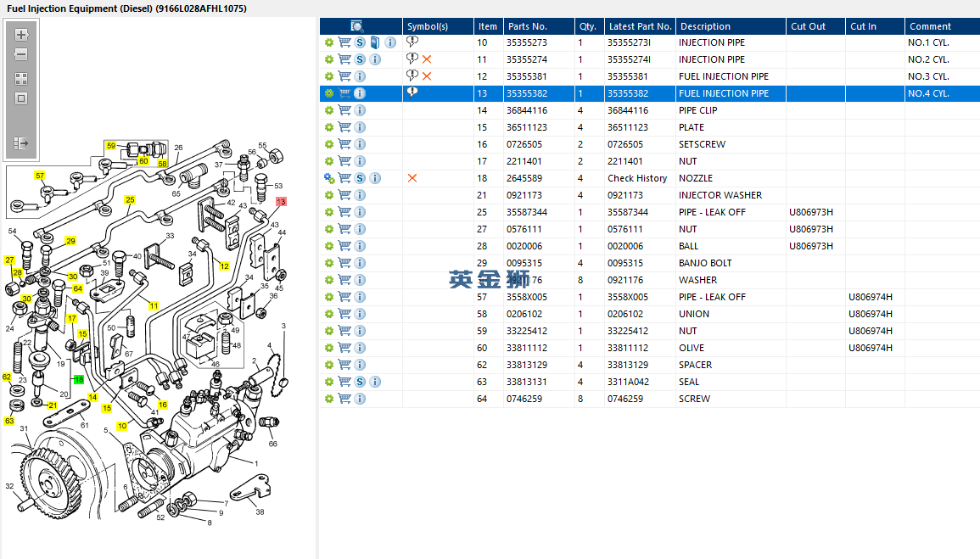980x559 pixels.
Task: Click the green gear icon for OLIVE row
Action: coord(328,348)
